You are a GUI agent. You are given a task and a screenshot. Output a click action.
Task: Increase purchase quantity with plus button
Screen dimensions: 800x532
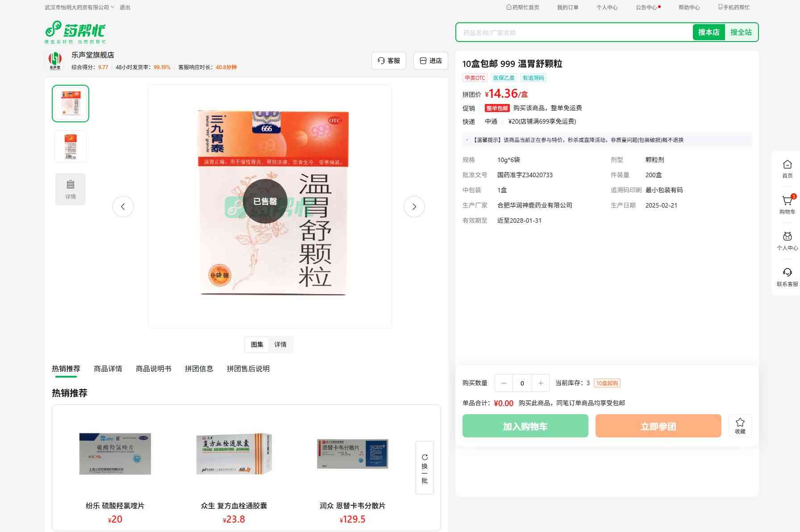click(x=541, y=383)
